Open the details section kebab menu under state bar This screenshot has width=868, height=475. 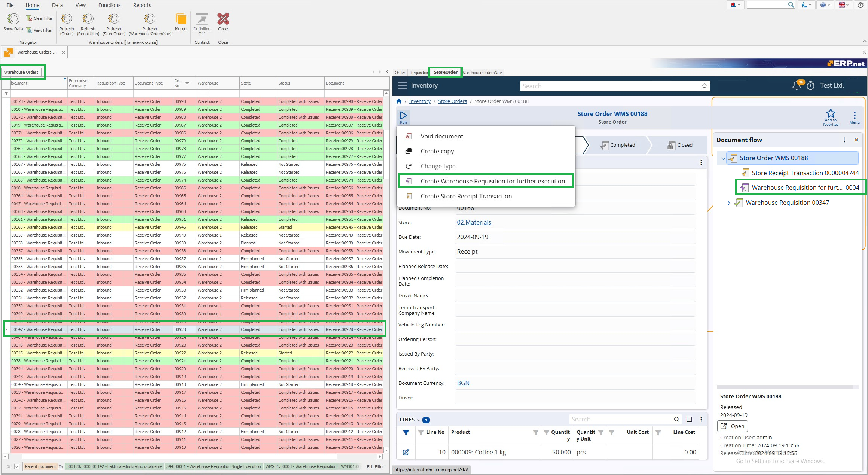(701, 162)
